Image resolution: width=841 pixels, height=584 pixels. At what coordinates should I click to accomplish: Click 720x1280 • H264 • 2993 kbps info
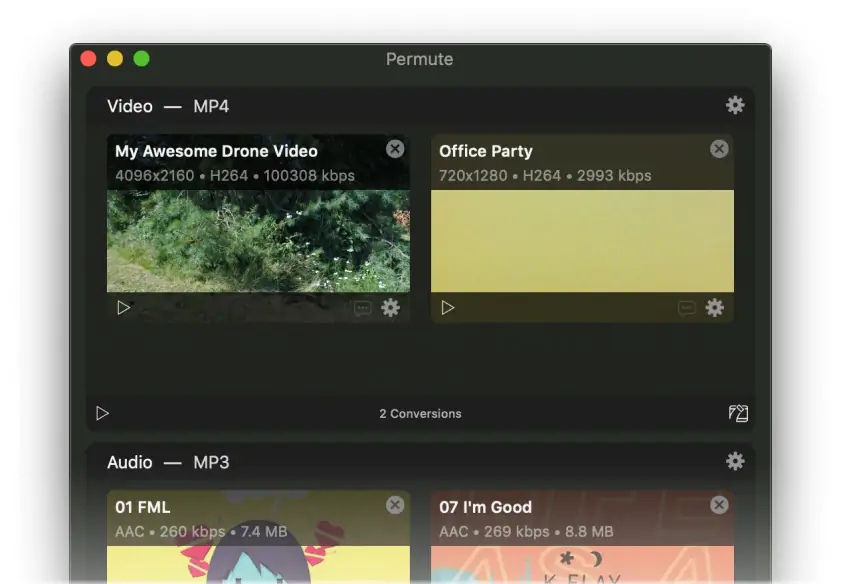point(545,176)
